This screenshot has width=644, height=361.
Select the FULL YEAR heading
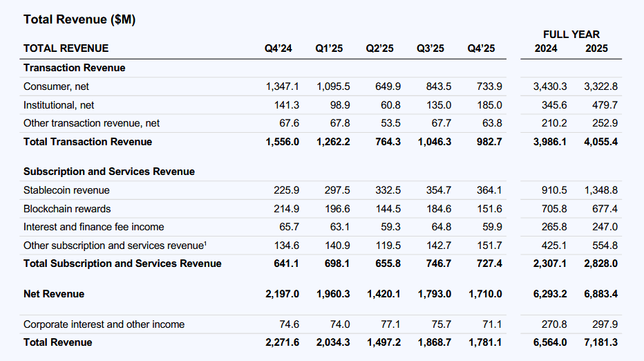coord(571,34)
